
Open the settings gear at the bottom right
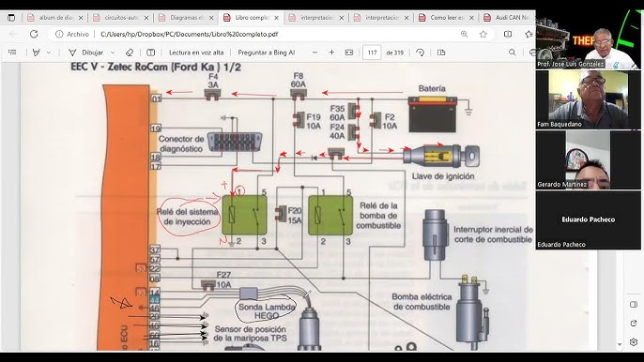pyautogui.click(x=634, y=342)
